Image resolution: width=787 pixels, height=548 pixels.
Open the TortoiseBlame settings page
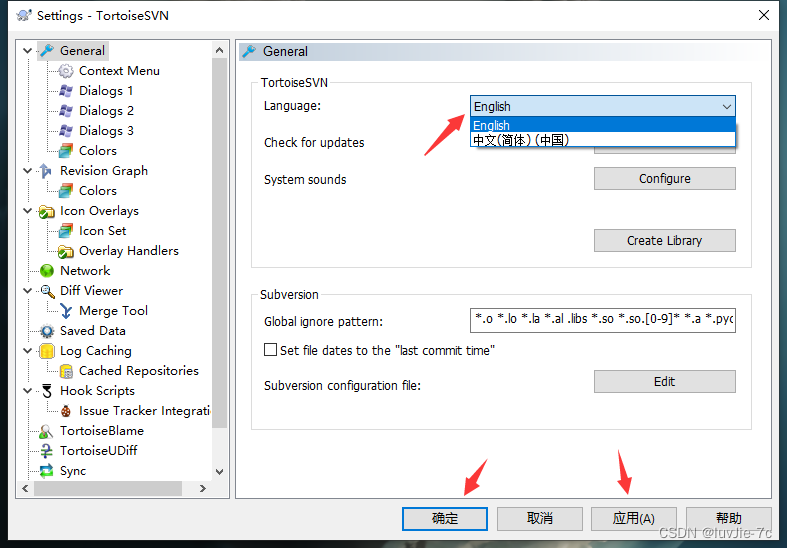102,431
